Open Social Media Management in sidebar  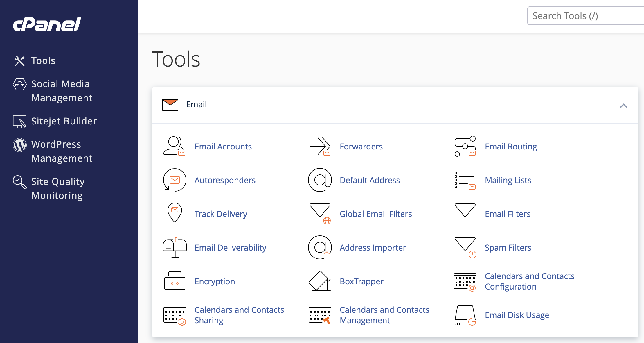(62, 91)
